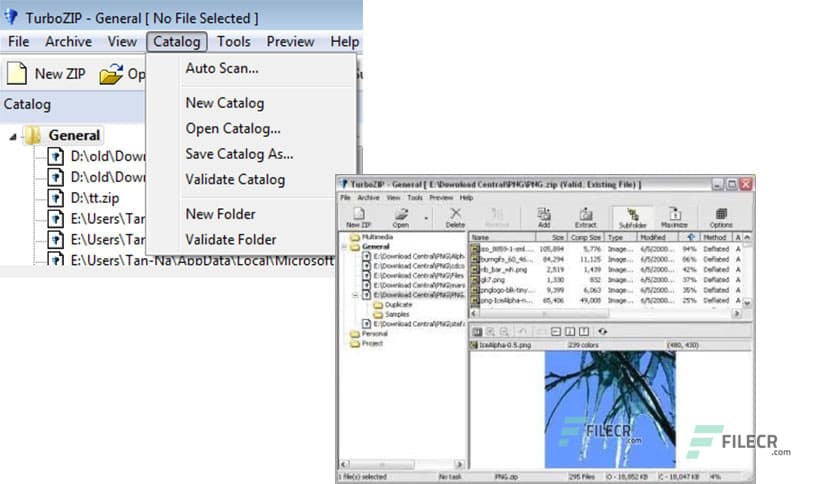Screen dimensions: 836x484
Task: Click zoom out magnifier in preview toolbar
Action: [504, 332]
